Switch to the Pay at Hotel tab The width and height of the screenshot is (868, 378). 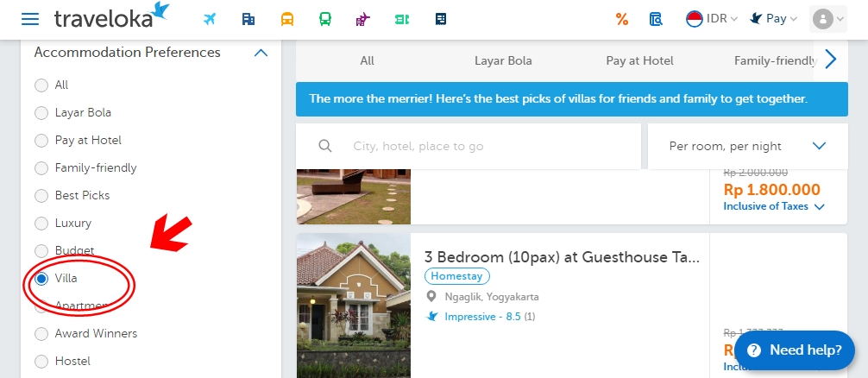point(639,60)
